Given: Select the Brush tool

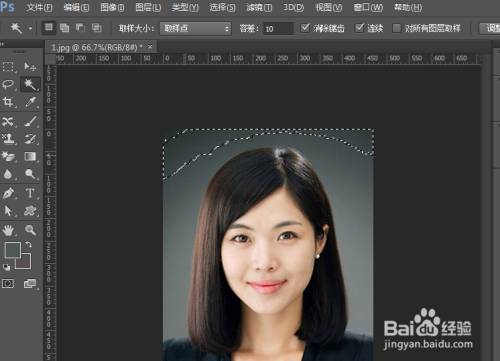Looking at the screenshot, I should tap(30, 121).
